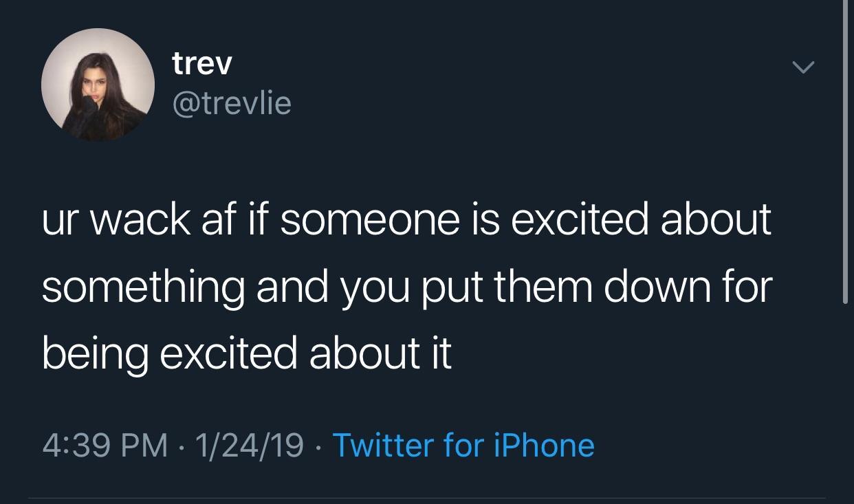
Task: Open the tweet's dropdown menu arrow
Action: (x=803, y=66)
